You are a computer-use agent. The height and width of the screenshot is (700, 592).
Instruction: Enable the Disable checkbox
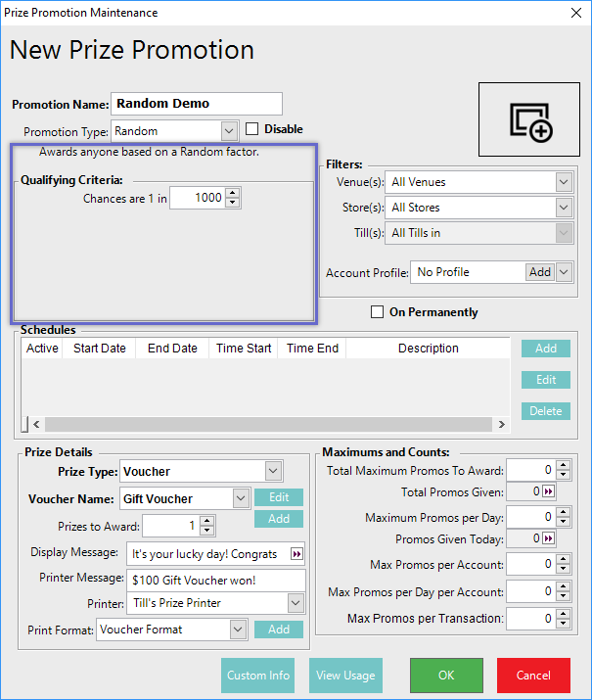pos(251,129)
